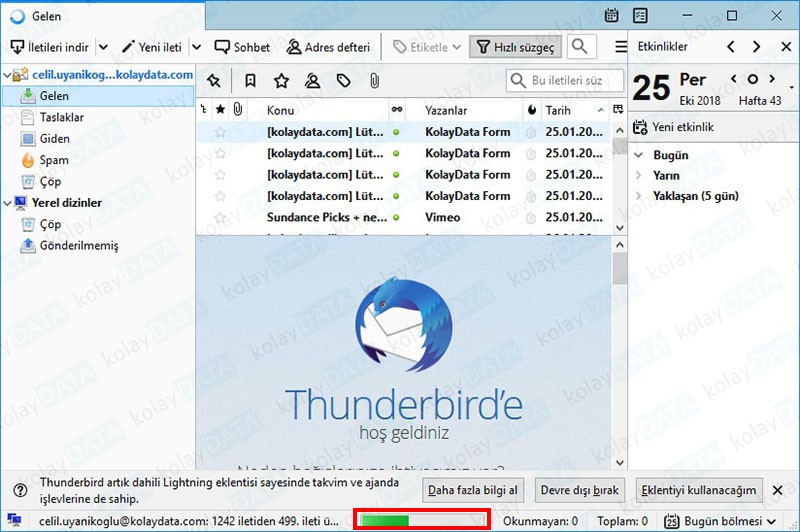The image size is (800, 532).
Task: Mark junk on Sundance Picks row flame icon
Action: point(531,218)
